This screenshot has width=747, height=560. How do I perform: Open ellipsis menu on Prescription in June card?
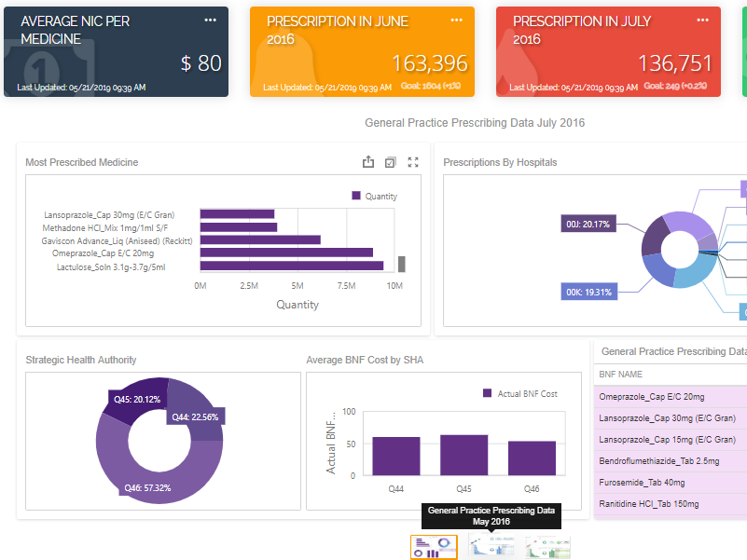click(456, 20)
